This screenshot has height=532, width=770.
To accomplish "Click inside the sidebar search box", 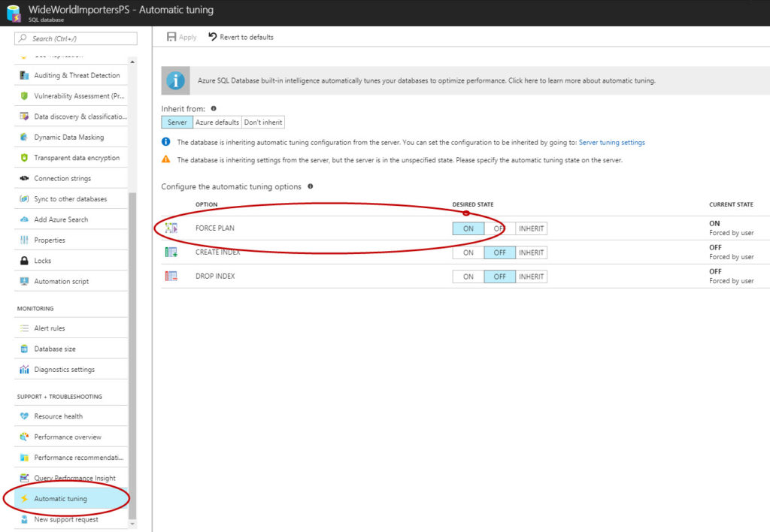I will coord(75,38).
